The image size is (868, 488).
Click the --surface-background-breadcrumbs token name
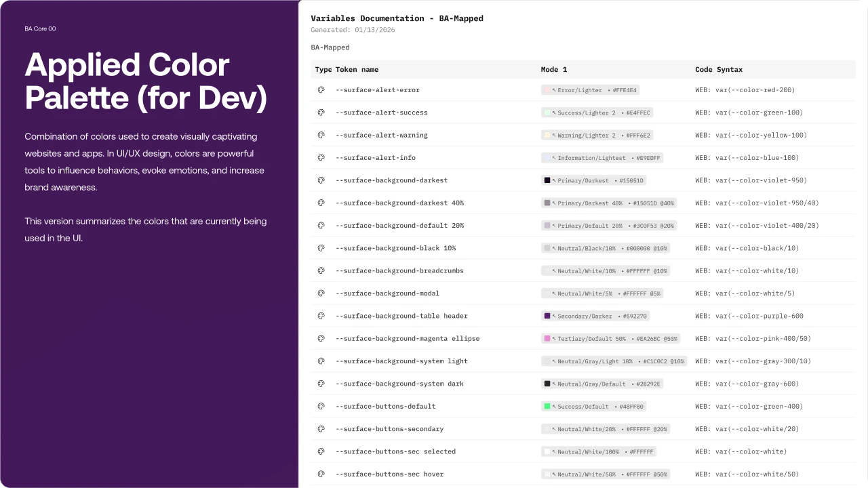[399, 270]
